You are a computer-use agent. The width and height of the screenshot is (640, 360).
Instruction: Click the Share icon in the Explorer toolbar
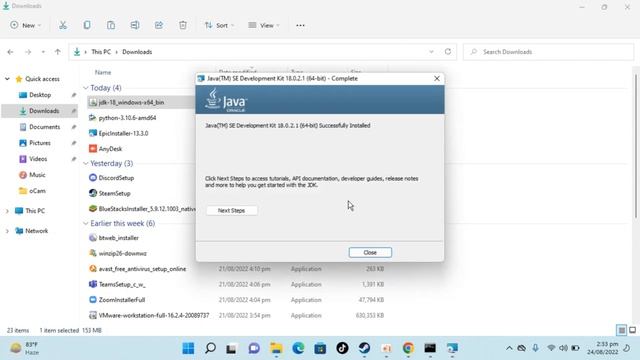(x=159, y=25)
